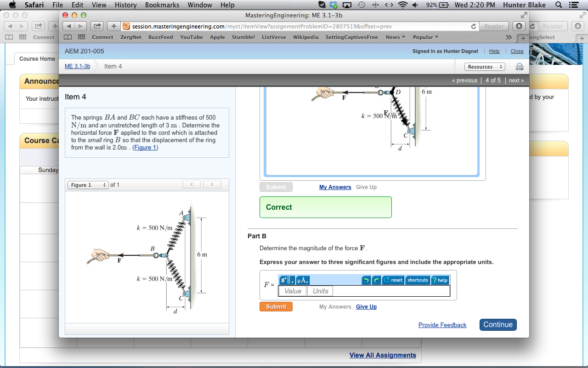Image resolution: width=588 pixels, height=368 pixels.
Task: Open a new tab in the background window
Action: 582,38
